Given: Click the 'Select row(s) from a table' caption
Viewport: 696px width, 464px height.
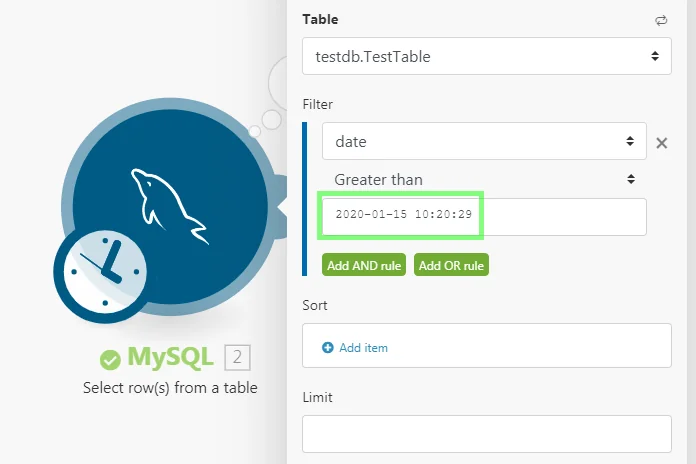Looking at the screenshot, I should pos(170,388).
